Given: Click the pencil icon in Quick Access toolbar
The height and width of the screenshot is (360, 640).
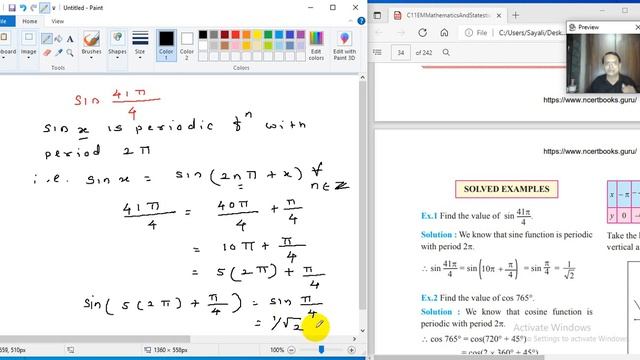Looking at the screenshot, I should coord(44,8).
